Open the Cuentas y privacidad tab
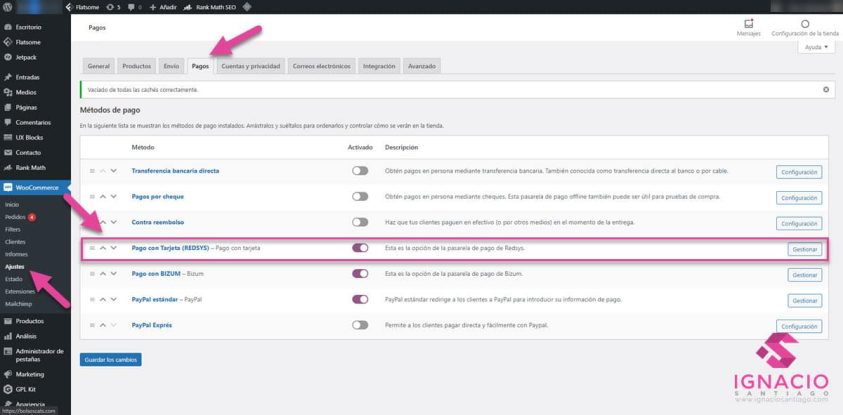Screen dimensions: 843x415 click(251, 66)
